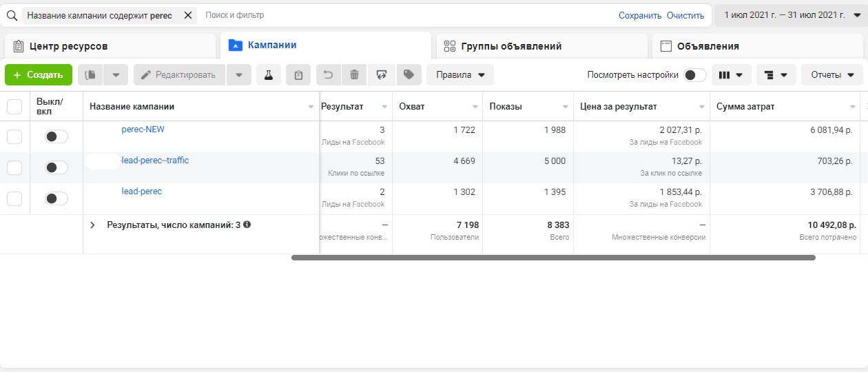Click the export/share icon next to trash
Viewport: 868px width, 372px height.
[x=381, y=75]
